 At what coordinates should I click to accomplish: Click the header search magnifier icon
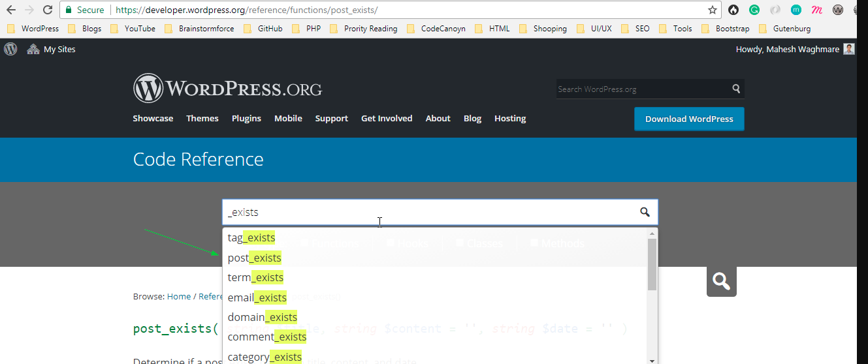point(737,89)
